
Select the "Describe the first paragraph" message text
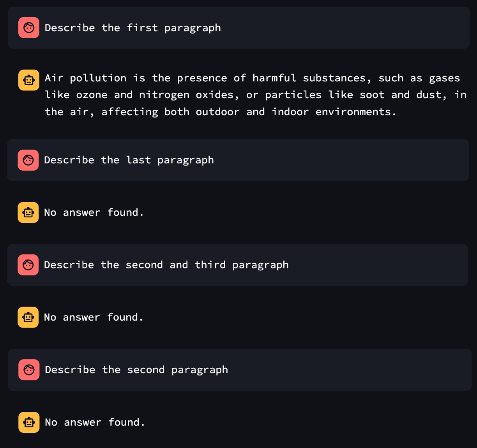tap(132, 28)
